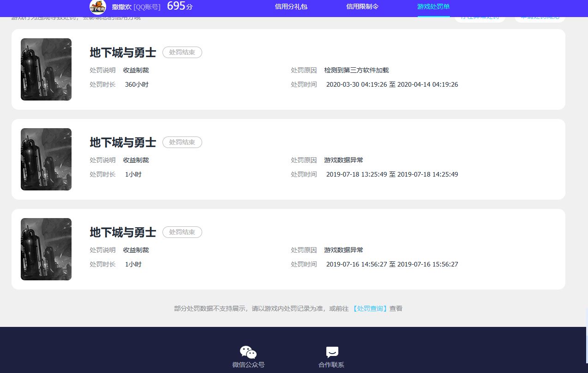Viewport: 588px width, 373px height.
Task: Click the 处罚结束 badge on the second card
Action: point(182,142)
